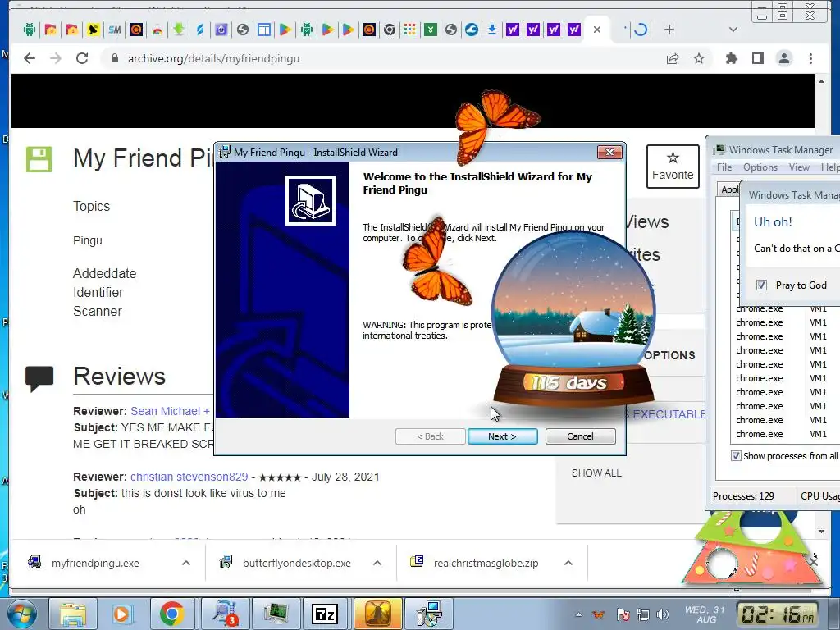Viewport: 840px width, 630px height.
Task: Close the active Chrome tab
Action: [x=597, y=30]
